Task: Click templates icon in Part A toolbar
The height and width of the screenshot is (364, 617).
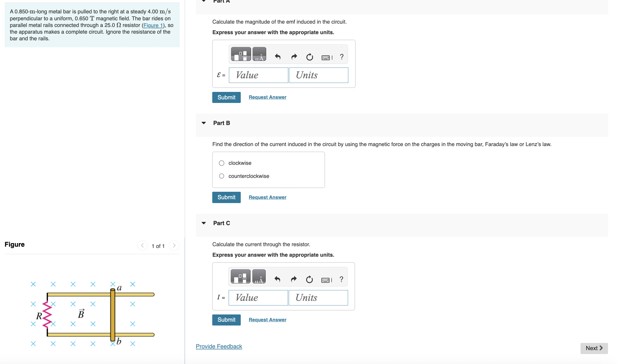Action: (241, 54)
